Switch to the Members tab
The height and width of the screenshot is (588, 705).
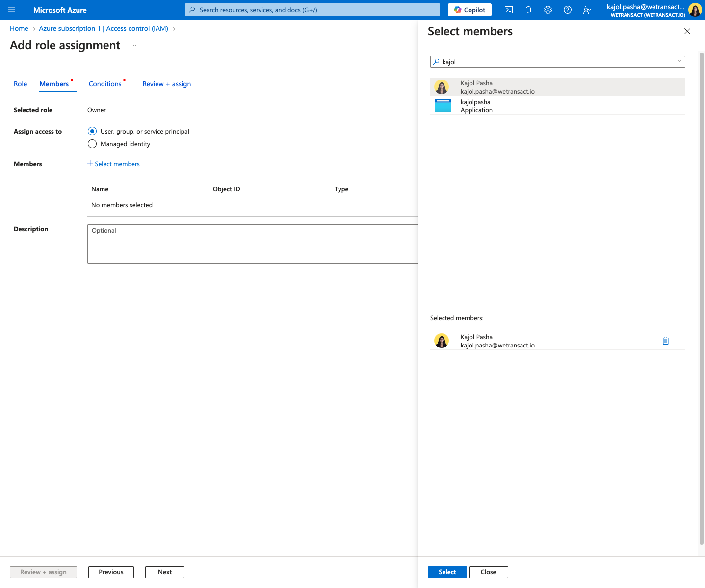54,84
